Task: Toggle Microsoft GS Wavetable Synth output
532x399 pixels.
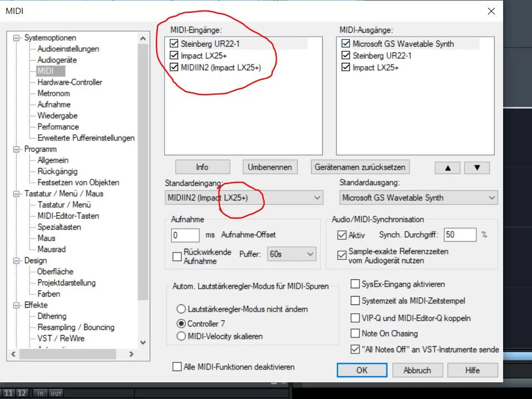Action: 346,43
